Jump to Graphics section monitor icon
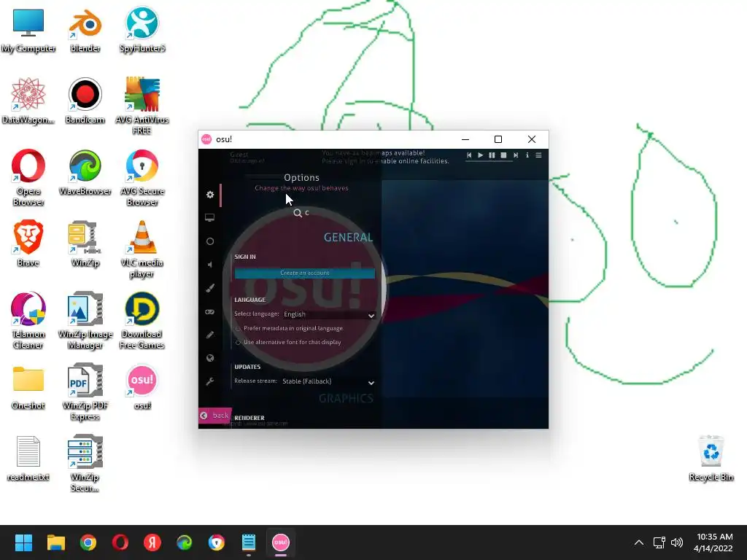Screen dimensions: 747x560 point(209,217)
